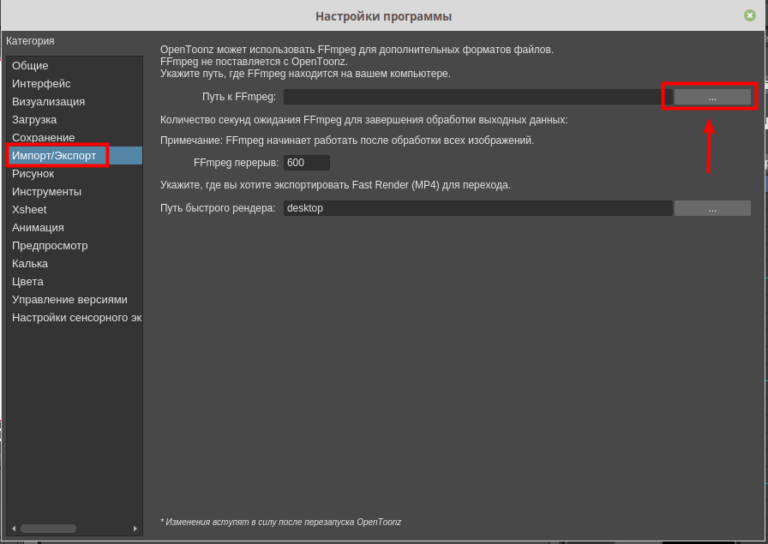The image size is (768, 544).
Task: Open the Xsheet settings category
Action: 74,210
